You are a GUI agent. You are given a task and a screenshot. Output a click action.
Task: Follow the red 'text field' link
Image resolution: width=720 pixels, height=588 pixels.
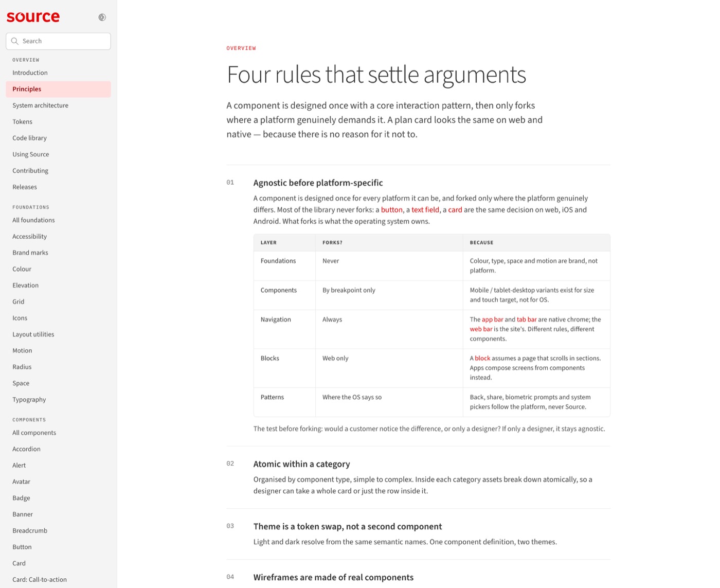425,210
